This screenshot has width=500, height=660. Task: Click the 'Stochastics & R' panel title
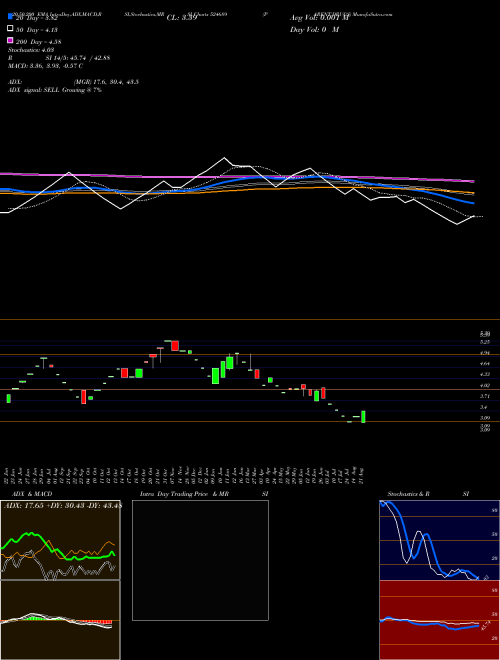(408, 494)
